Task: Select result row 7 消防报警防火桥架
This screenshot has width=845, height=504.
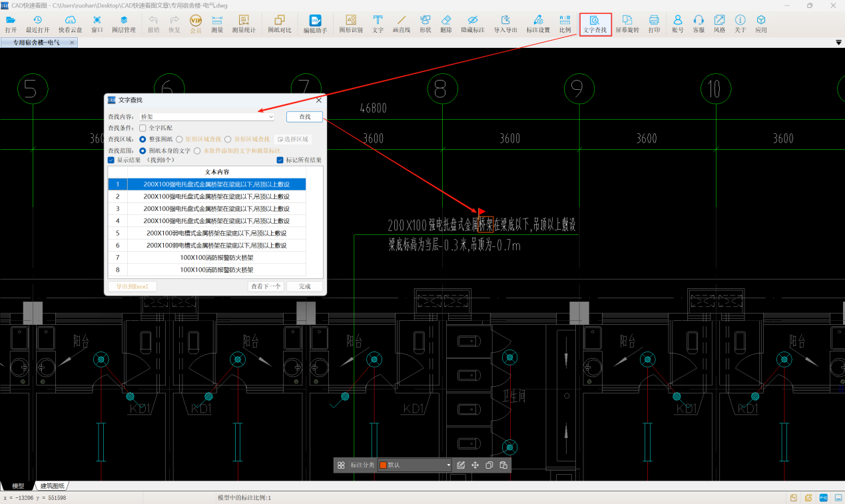Action: pyautogui.click(x=216, y=258)
